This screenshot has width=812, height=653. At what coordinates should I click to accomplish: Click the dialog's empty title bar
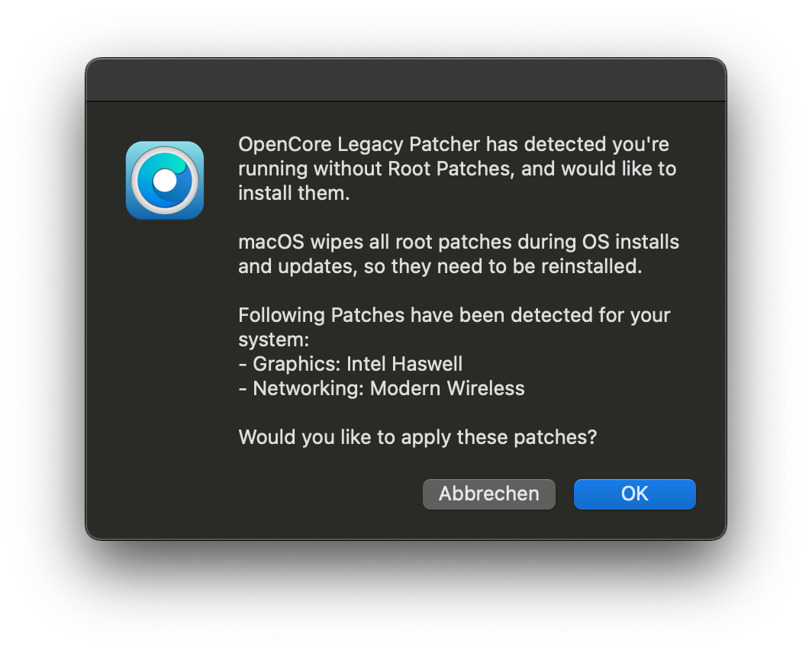(405, 80)
